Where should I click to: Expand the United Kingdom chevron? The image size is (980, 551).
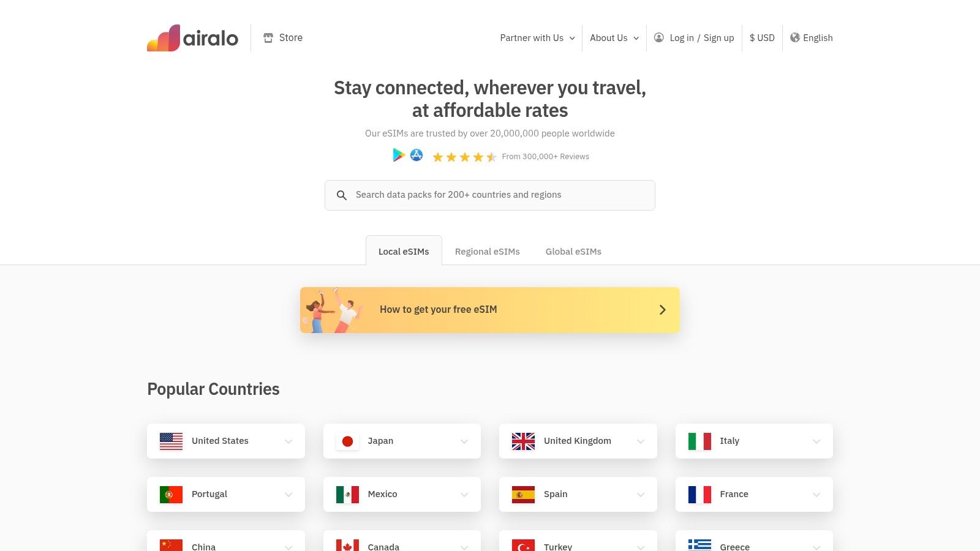coord(640,441)
